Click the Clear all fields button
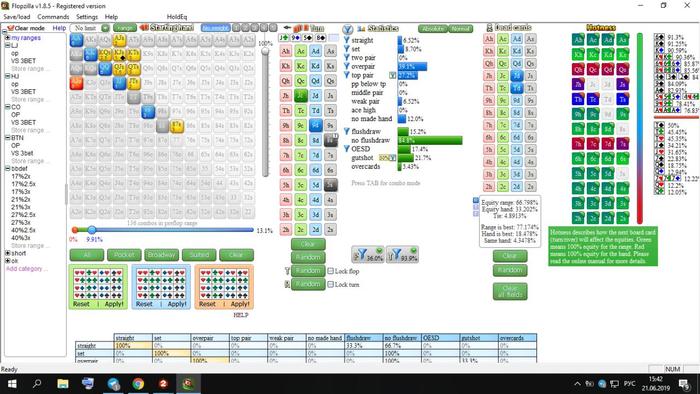 pos(510,291)
